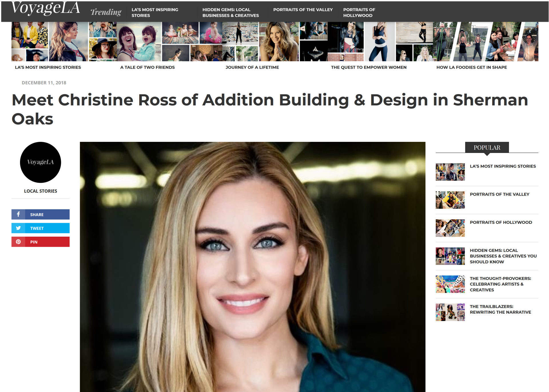The image size is (549, 392).
Task: Click the Pinterest pin icon
Action: [18, 242]
